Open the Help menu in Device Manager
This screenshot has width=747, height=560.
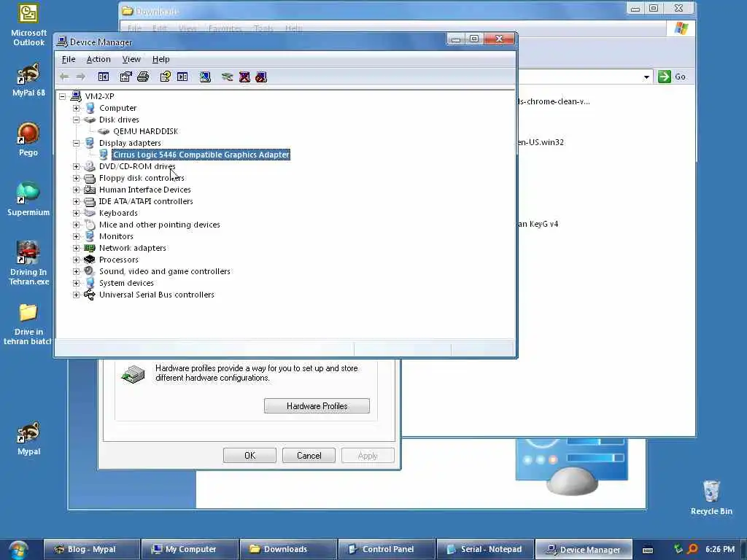click(161, 59)
